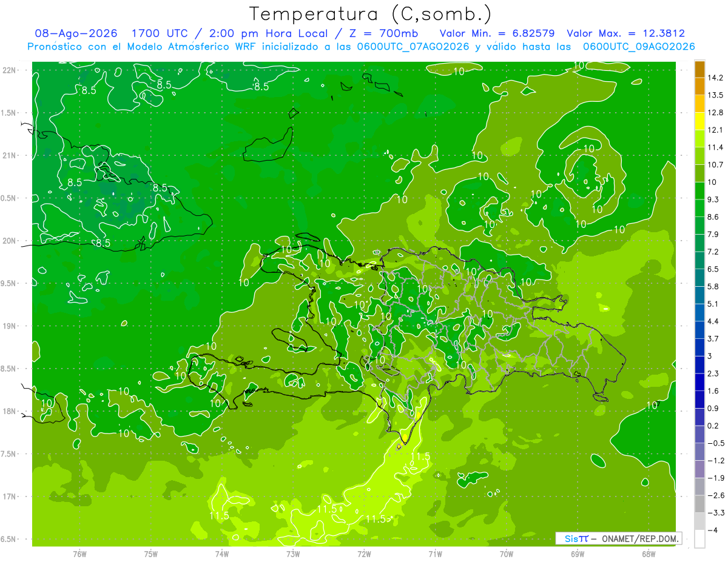Image resolution: width=728 pixels, height=562 pixels.
Task: Click the '7.2' colorbar value
Action: (715, 252)
